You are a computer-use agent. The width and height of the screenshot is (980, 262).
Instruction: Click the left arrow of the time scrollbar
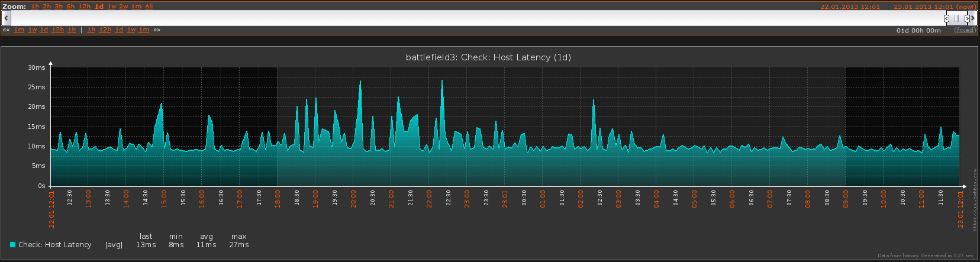[7, 18]
